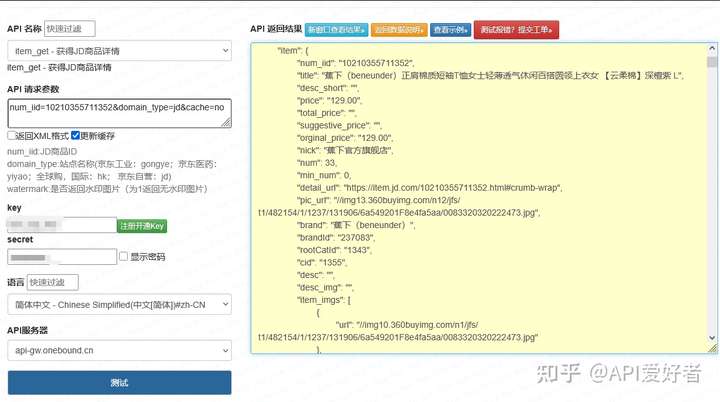Click the "item_imgs": [ line
This screenshot has height=402, width=720.
[324, 300]
